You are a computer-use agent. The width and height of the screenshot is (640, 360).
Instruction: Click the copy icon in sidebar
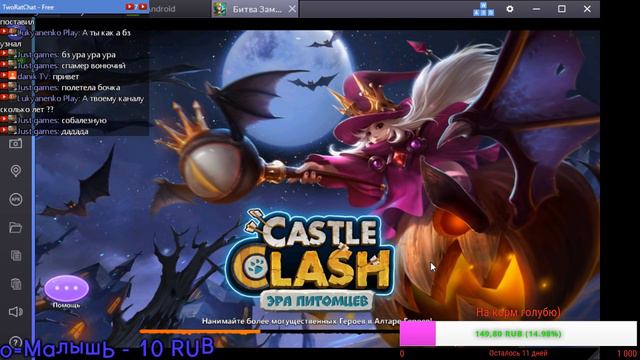[16, 256]
